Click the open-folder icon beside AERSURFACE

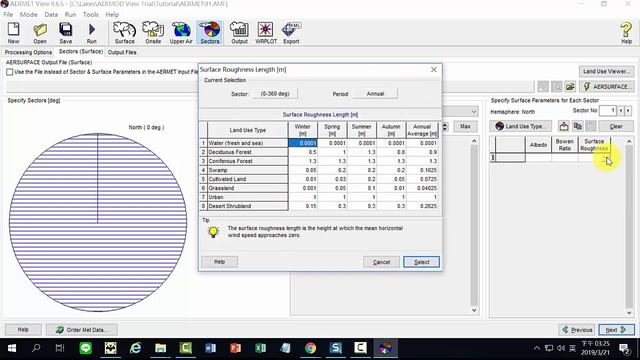click(x=570, y=87)
